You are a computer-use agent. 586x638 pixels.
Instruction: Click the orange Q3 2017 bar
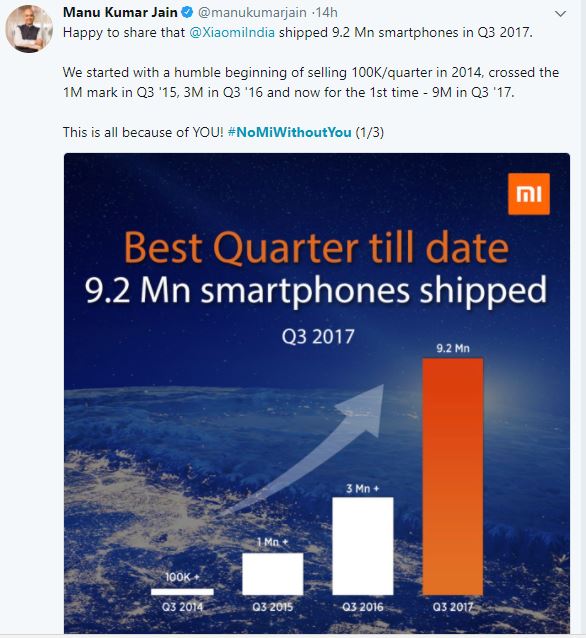(x=453, y=476)
